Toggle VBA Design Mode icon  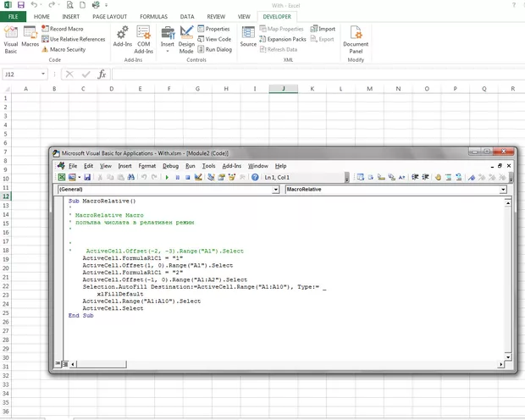(198, 177)
